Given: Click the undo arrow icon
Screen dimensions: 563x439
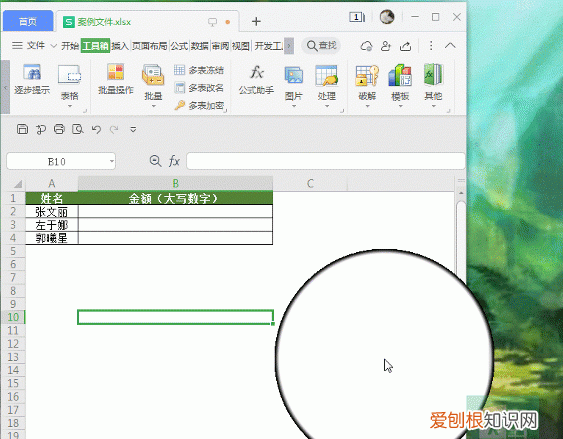Looking at the screenshot, I should [x=96, y=129].
